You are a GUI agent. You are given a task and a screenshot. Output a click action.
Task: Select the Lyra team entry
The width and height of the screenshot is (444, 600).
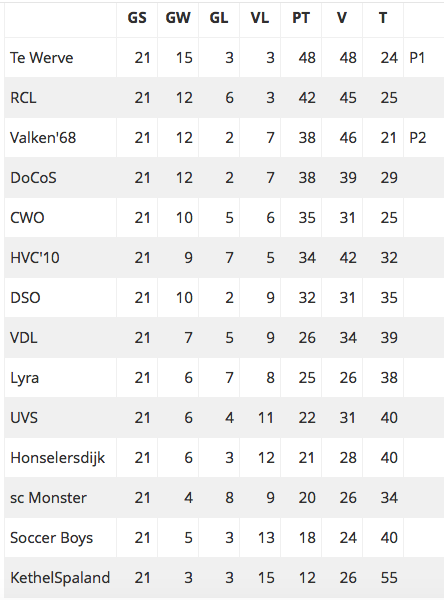[24, 378]
